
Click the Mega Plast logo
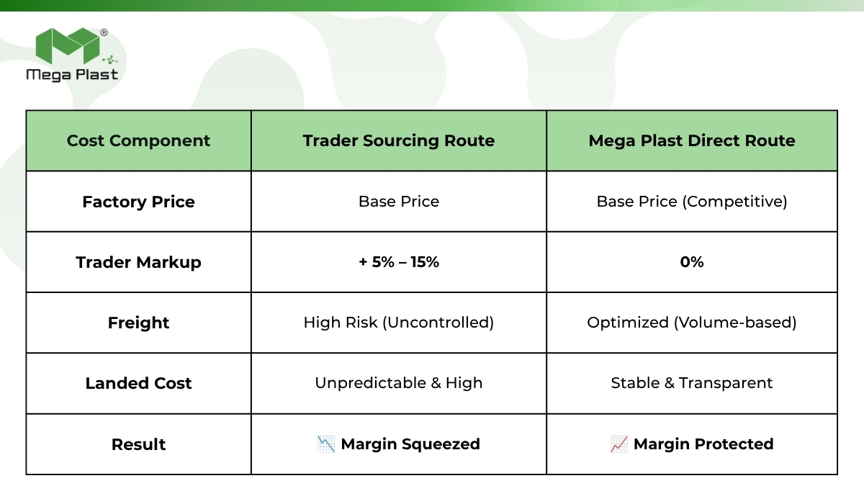click(x=71, y=55)
